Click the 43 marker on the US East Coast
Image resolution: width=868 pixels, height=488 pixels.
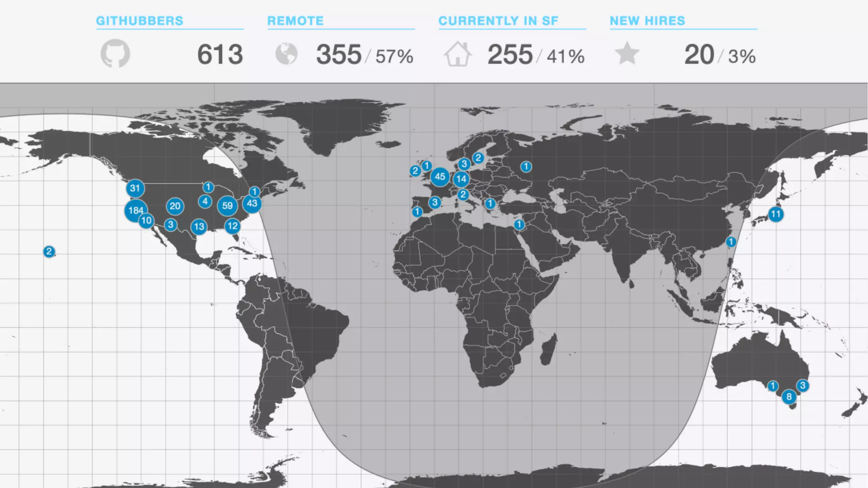pos(252,203)
